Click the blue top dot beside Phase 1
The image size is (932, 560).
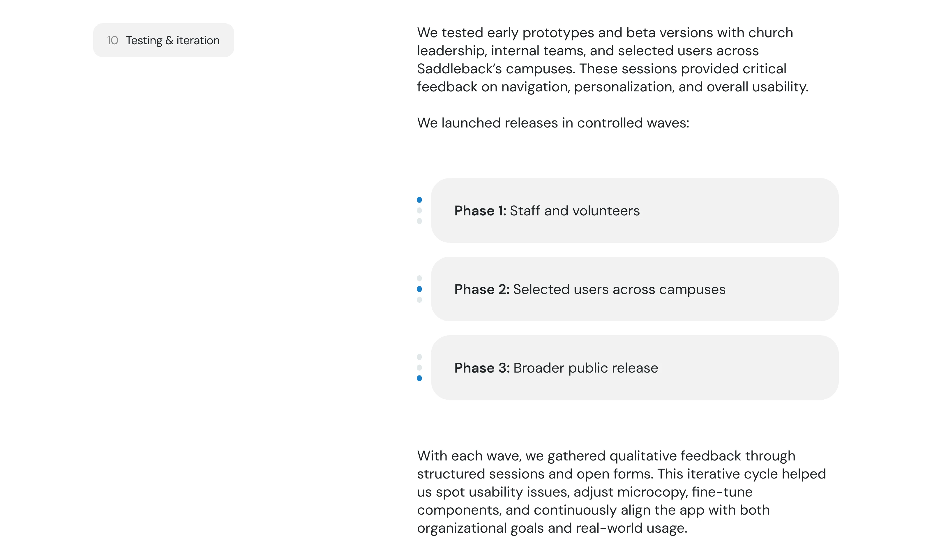419,200
